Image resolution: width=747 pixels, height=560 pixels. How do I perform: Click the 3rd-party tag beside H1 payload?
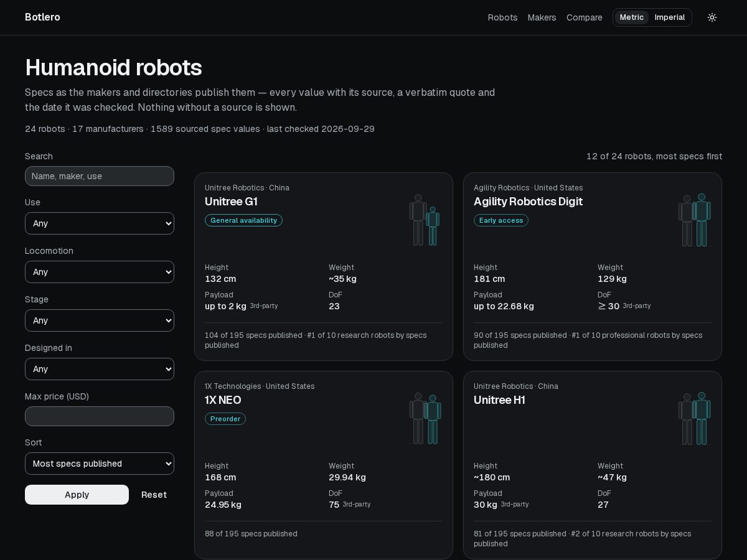point(515,505)
